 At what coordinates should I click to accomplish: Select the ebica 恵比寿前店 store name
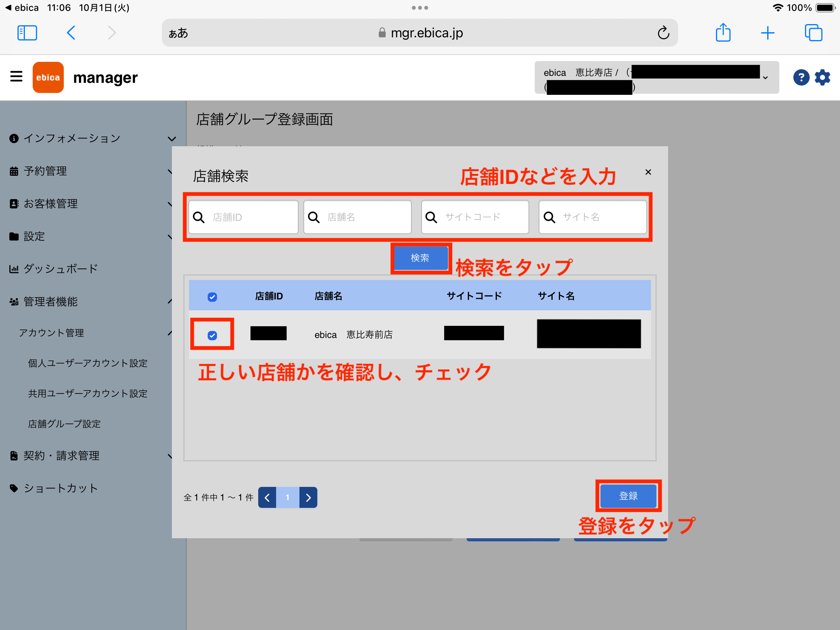click(x=353, y=334)
